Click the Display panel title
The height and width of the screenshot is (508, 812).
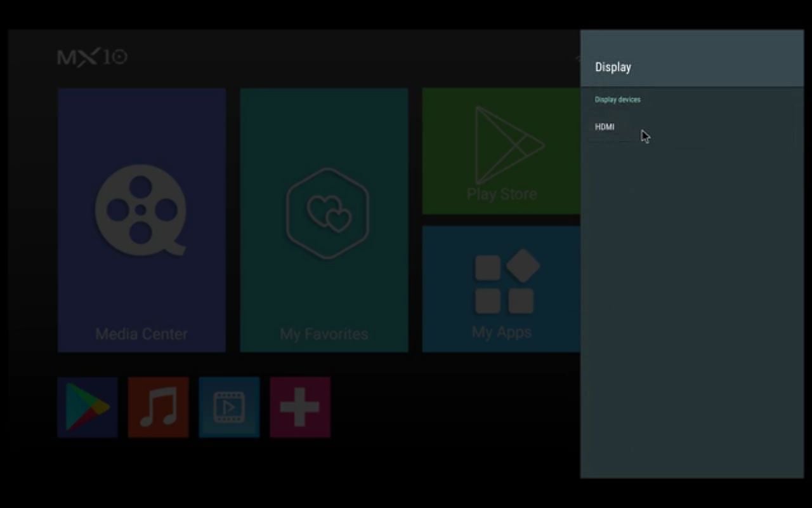coord(613,67)
